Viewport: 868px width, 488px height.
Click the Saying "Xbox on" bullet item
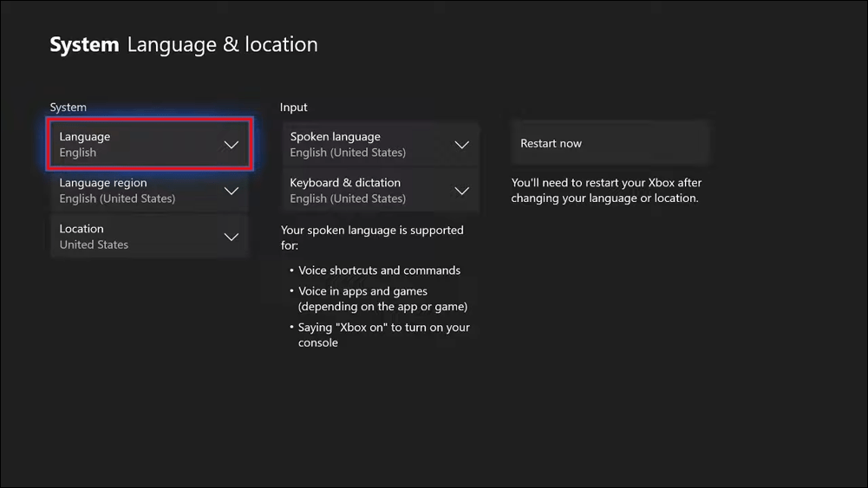click(383, 335)
